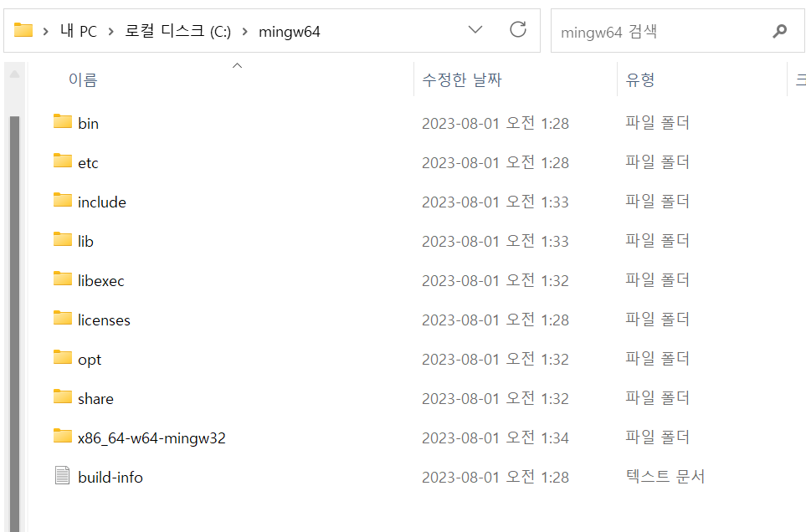806x532 pixels.
Task: Select the x86_64-w64-mingw32 folder
Action: (151, 438)
